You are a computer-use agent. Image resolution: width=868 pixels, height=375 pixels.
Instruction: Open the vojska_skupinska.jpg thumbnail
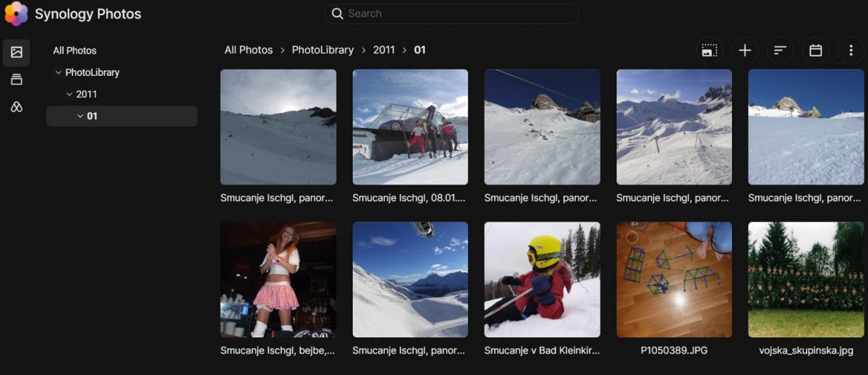pyautogui.click(x=806, y=279)
